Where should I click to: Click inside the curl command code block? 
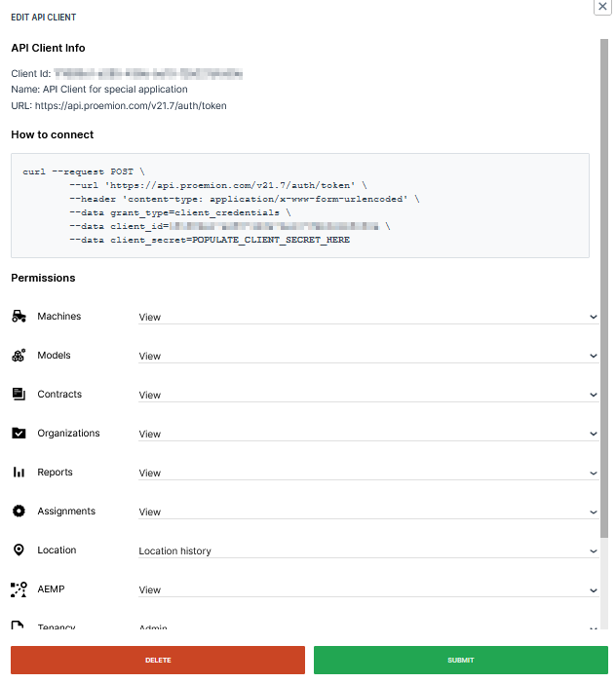coord(299,205)
